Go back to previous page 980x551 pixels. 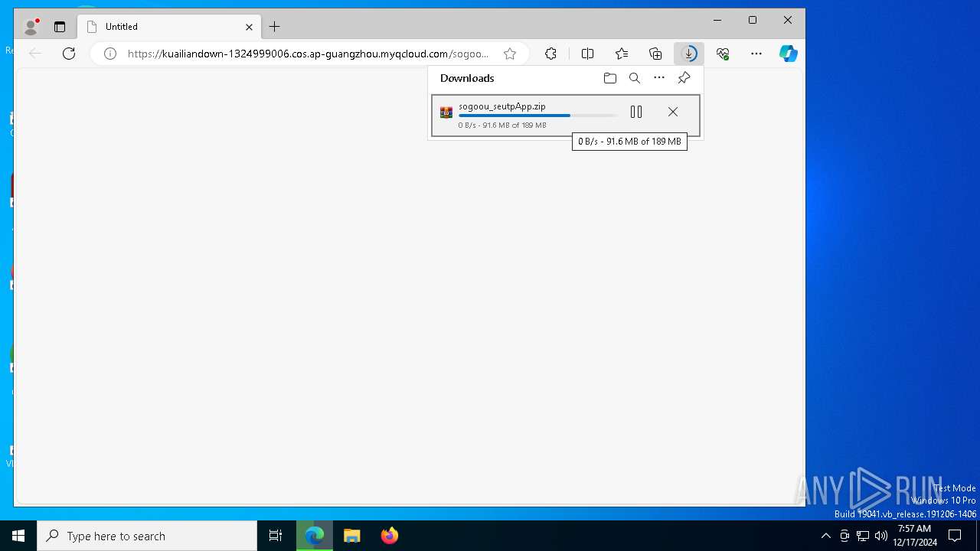[x=35, y=54]
